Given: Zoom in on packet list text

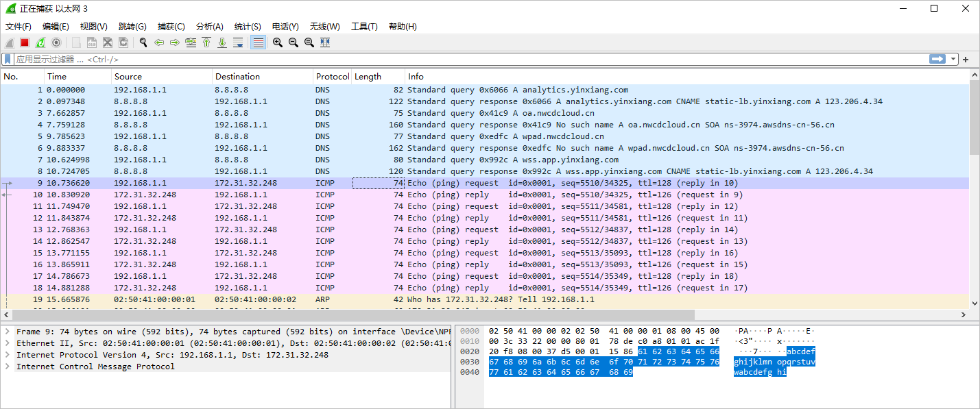Looking at the screenshot, I should pos(278,42).
